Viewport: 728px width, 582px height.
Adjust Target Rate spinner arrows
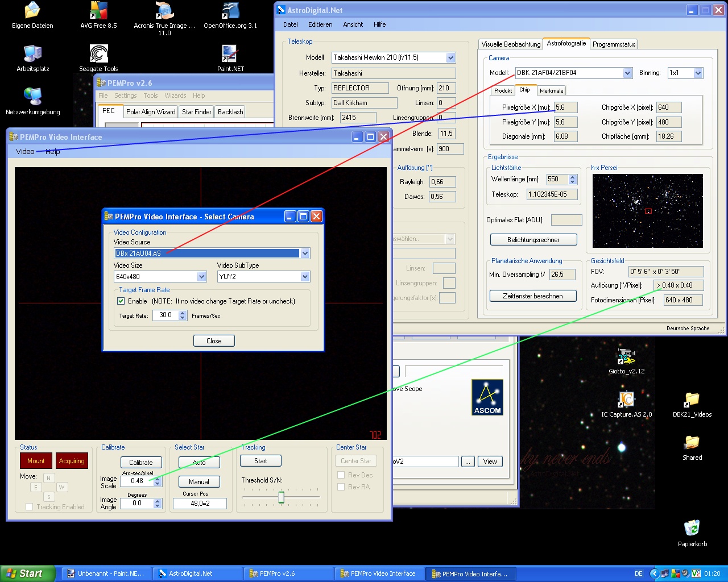point(183,315)
